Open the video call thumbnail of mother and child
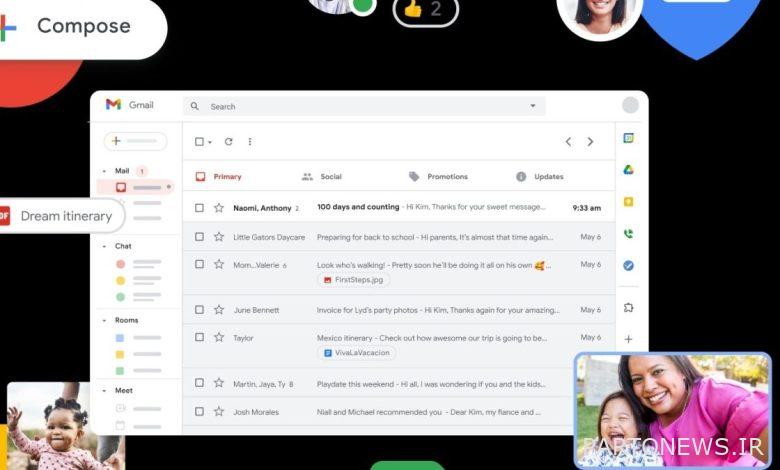The image size is (780, 470). click(x=673, y=410)
